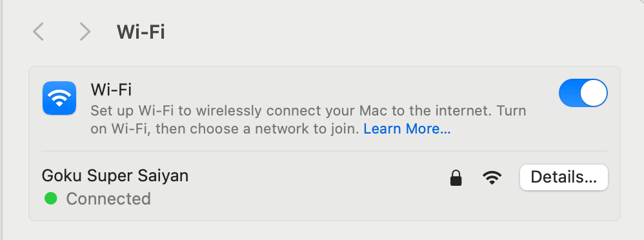Image resolution: width=644 pixels, height=240 pixels.
Task: Click blank area below the Wi-Fi panel
Action: [325, 231]
